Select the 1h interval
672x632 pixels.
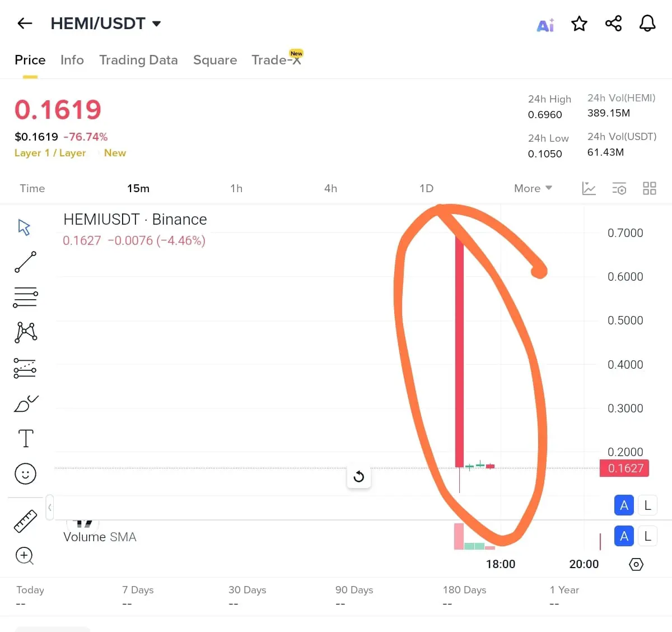click(x=236, y=188)
